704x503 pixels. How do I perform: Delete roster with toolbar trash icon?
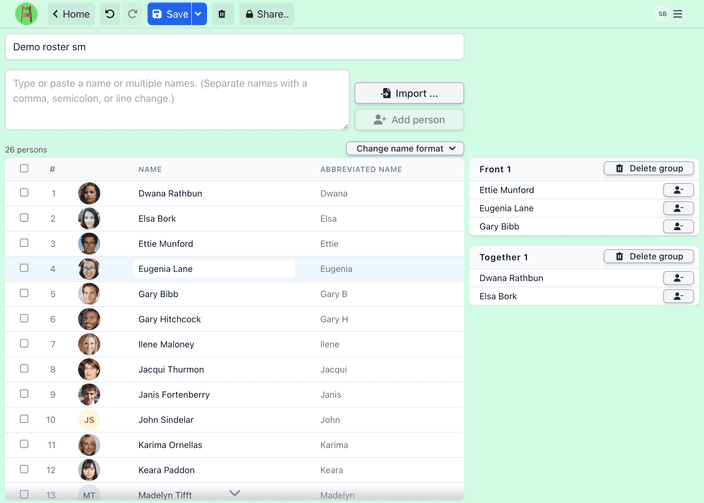click(x=222, y=14)
